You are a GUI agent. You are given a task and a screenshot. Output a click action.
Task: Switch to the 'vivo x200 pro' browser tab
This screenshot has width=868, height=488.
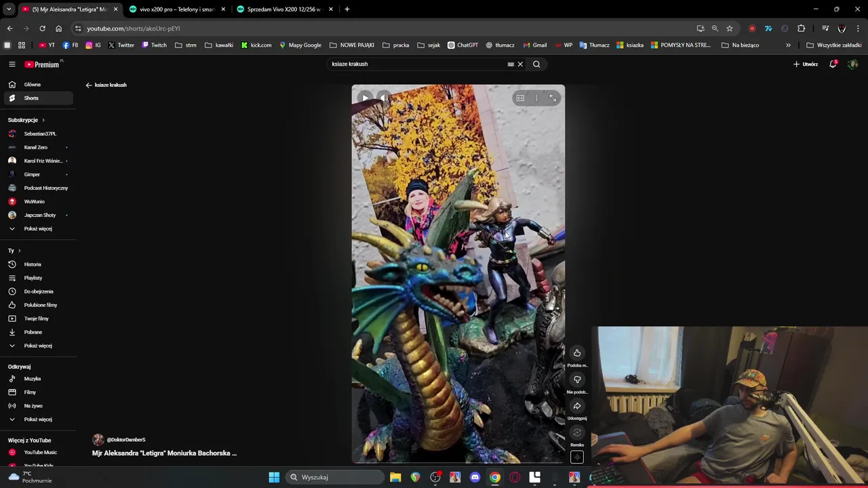pos(176,9)
